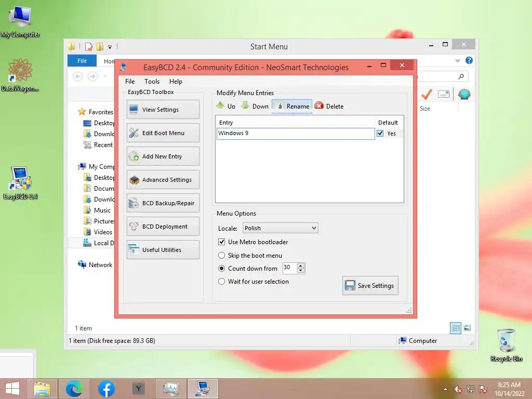Open View Settings in EasyBCD Toolbox
The image size is (532, 399).
163,109
